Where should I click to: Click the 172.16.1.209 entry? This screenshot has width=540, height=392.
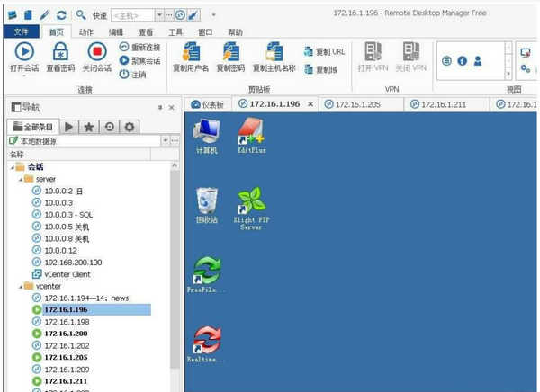(x=61, y=370)
